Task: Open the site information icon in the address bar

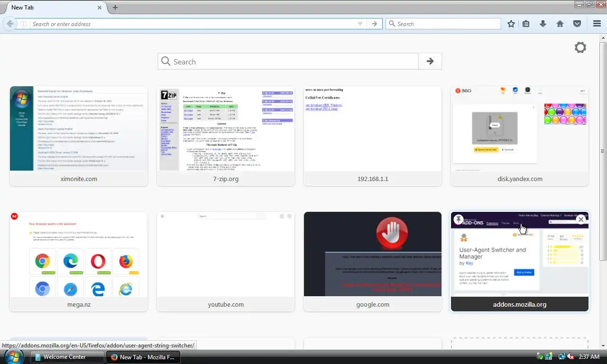Action: (x=23, y=24)
